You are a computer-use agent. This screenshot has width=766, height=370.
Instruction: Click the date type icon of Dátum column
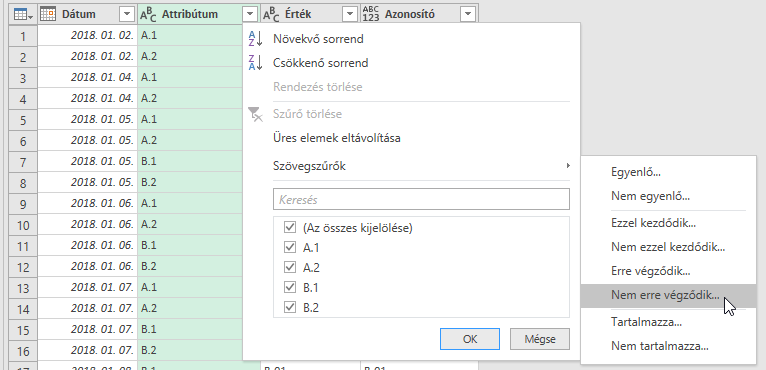47,15
